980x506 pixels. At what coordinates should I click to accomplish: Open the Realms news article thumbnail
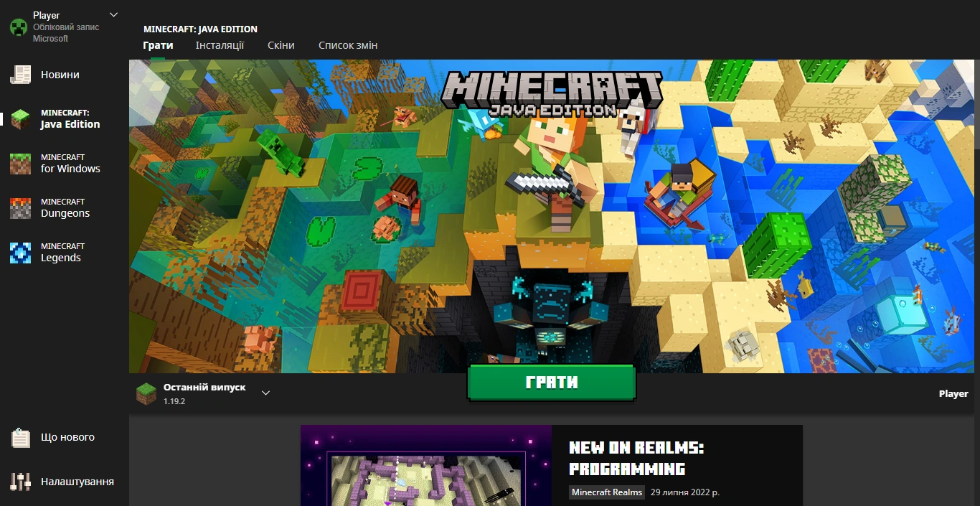pos(426,466)
